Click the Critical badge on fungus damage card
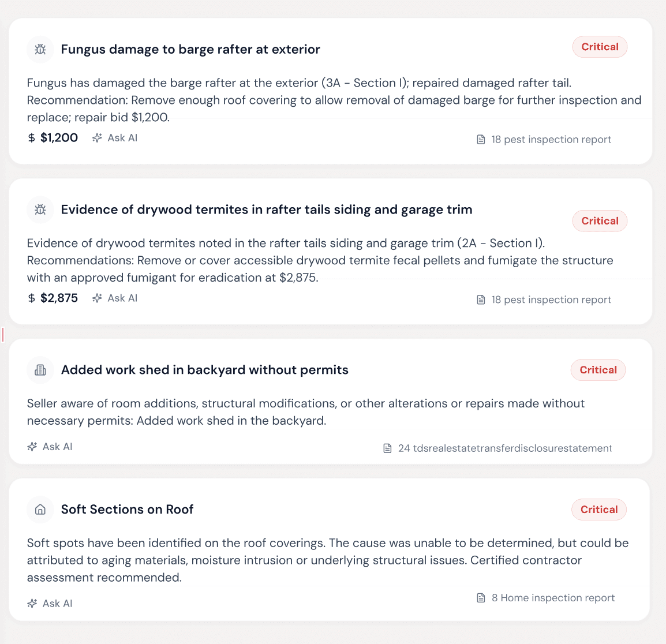This screenshot has width=666, height=644. 600,47
